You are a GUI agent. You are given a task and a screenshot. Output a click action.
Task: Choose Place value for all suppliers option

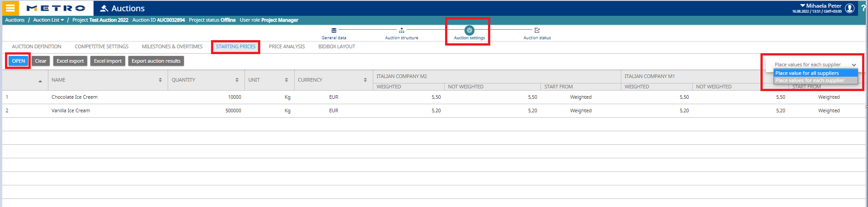pos(816,73)
